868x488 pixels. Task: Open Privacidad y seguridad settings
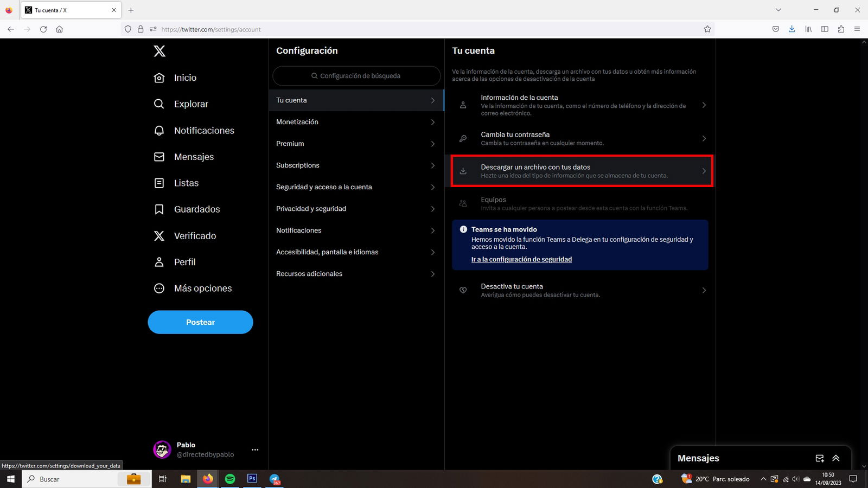click(x=356, y=209)
